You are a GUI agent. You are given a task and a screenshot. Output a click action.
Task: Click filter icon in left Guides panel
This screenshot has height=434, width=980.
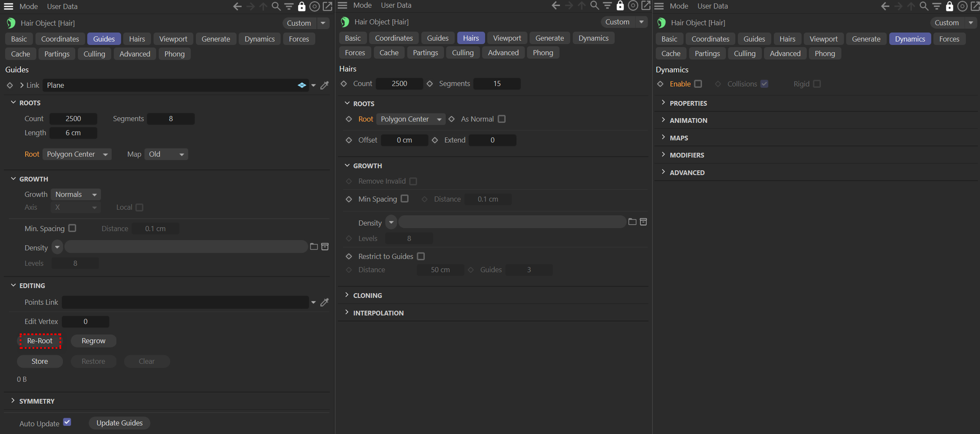coord(289,6)
